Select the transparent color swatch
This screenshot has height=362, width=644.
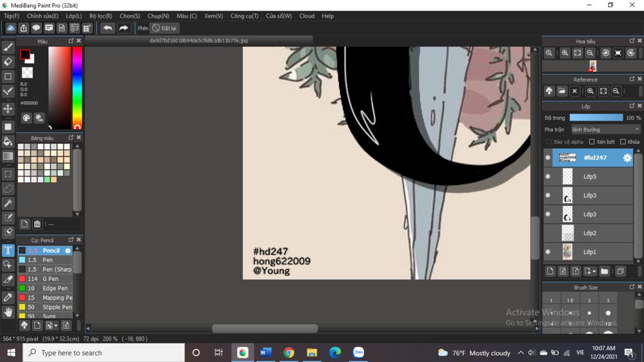(x=27, y=73)
